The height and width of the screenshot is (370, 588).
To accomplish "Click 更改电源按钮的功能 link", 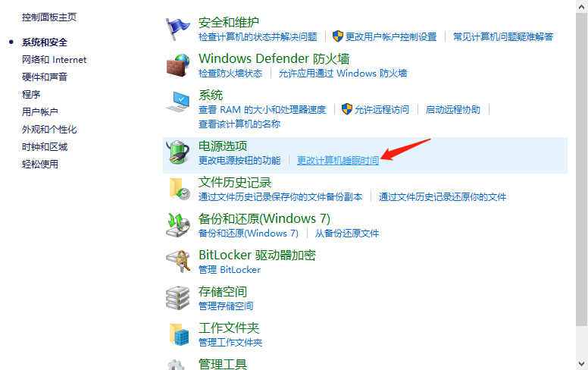I will coord(239,161).
